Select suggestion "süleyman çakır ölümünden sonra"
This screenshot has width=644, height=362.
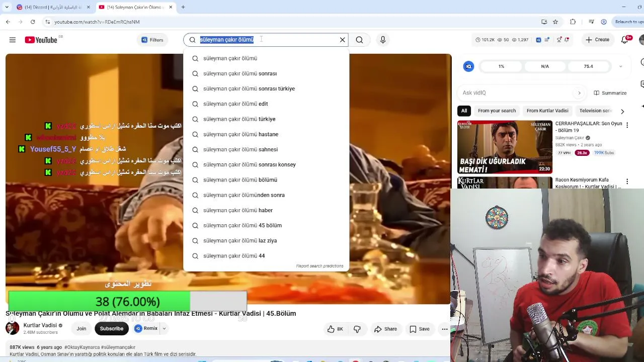tap(266, 195)
